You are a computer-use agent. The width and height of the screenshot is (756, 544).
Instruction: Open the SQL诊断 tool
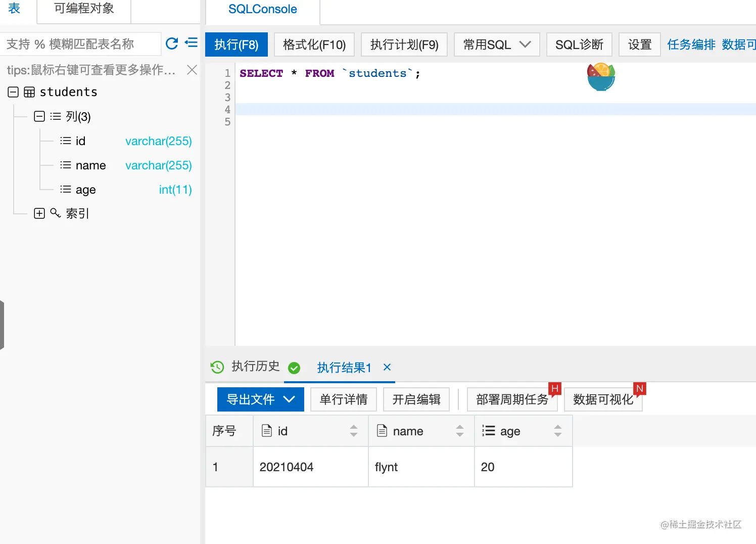pos(579,44)
